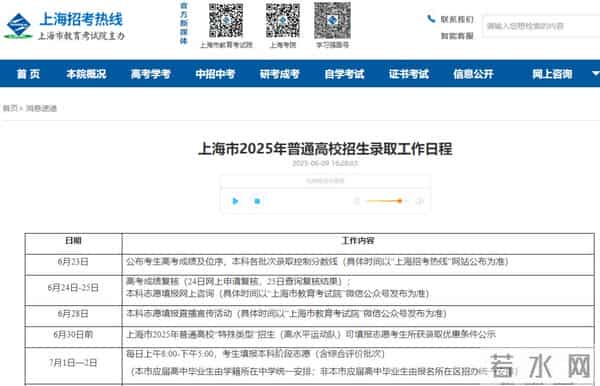Image resolution: width=600 pixels, height=386 pixels.
Task: Open the 智能客服 link
Action: click(x=457, y=36)
